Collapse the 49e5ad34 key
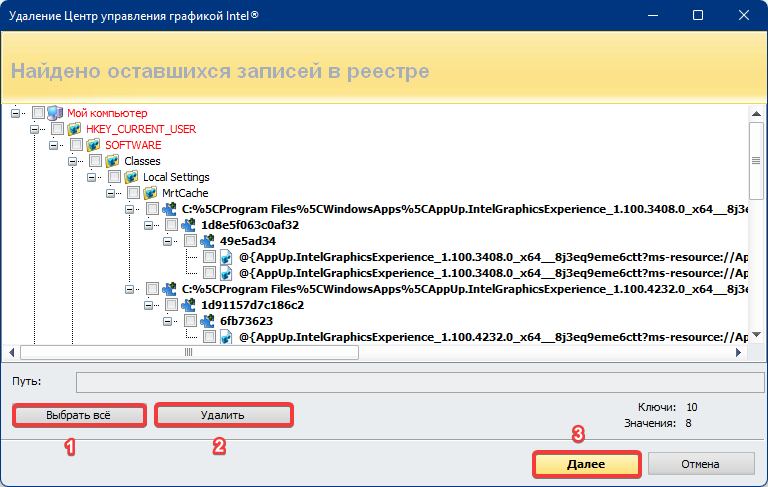This screenshot has width=768, height=487. point(168,242)
